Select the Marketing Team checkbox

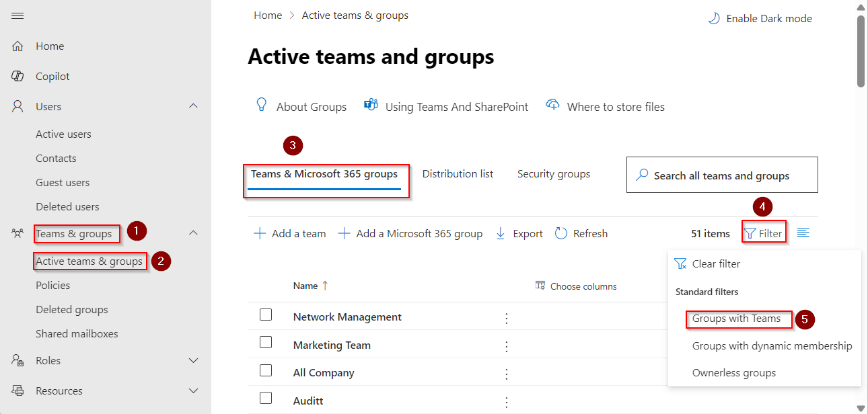pyautogui.click(x=266, y=343)
